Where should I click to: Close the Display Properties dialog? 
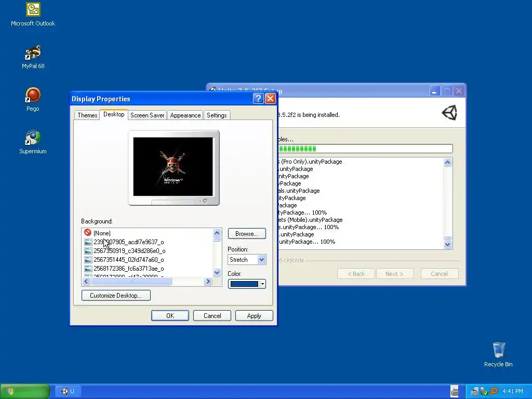tap(270, 99)
